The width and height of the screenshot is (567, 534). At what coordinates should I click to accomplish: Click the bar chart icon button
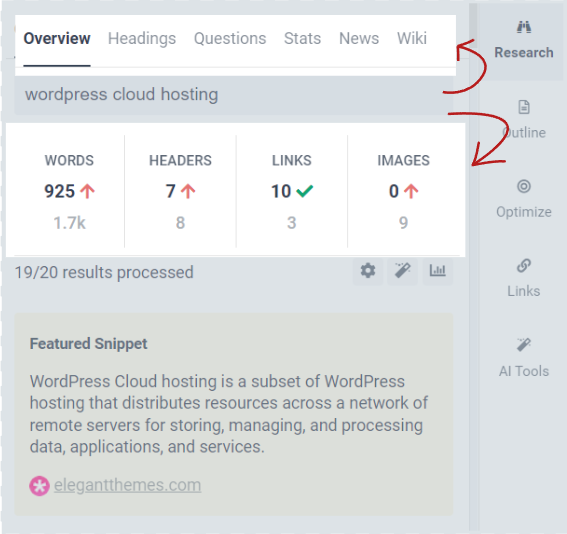tap(438, 271)
